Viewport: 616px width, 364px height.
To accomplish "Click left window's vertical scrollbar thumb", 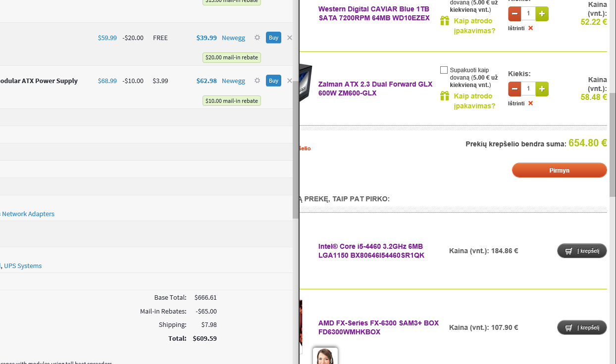I will 296,150.
